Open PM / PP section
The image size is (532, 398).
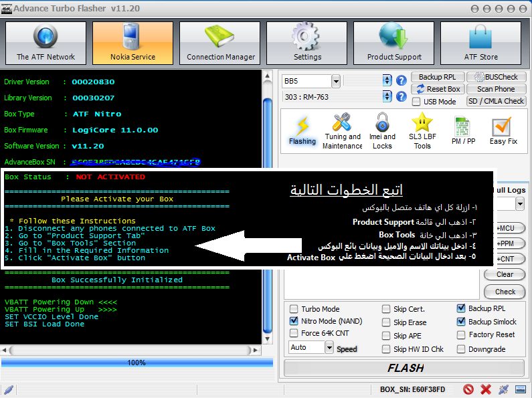[x=464, y=131]
